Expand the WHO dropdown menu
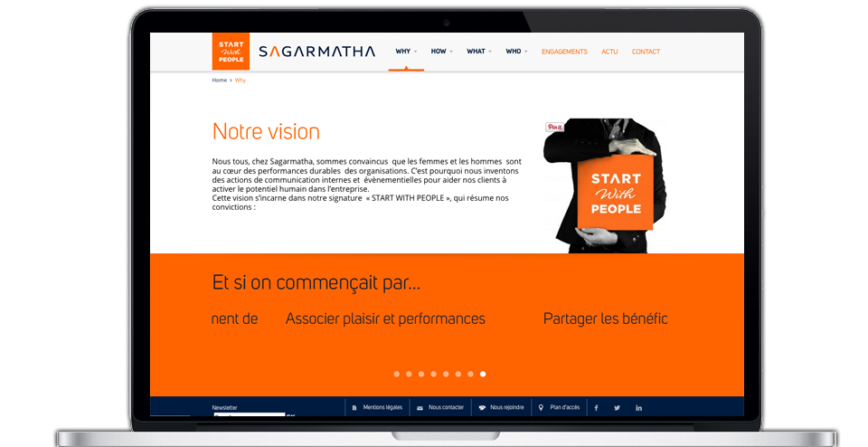This screenshot has height=447, width=868. coord(516,51)
